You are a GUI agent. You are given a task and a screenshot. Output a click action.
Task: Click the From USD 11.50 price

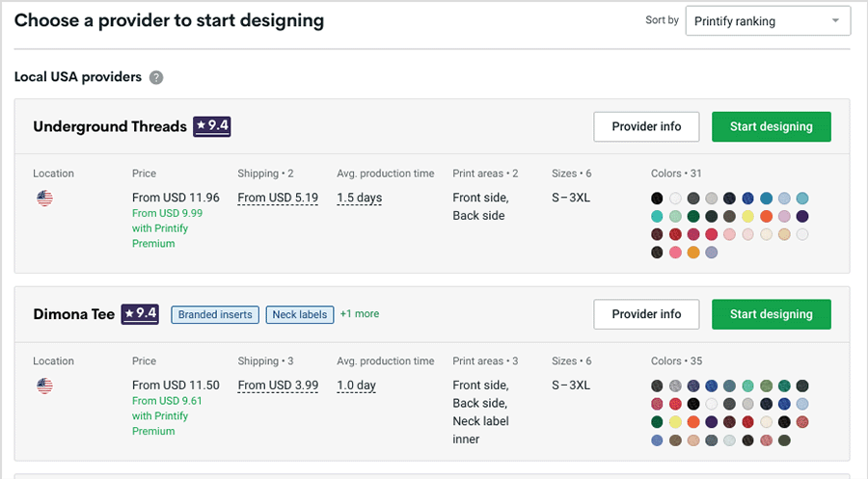tap(176, 385)
